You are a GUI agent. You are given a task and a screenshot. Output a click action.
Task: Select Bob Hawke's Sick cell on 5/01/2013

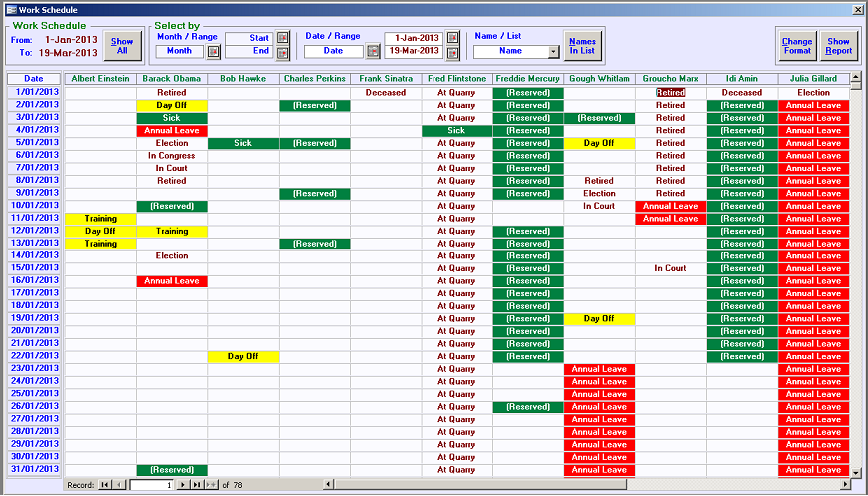point(243,143)
